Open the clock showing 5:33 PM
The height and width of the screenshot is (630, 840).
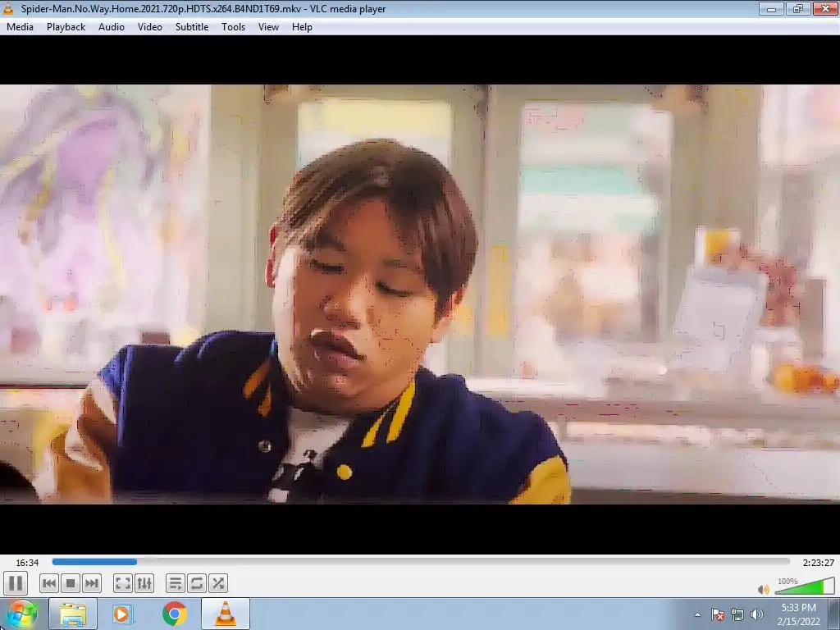[799, 614]
